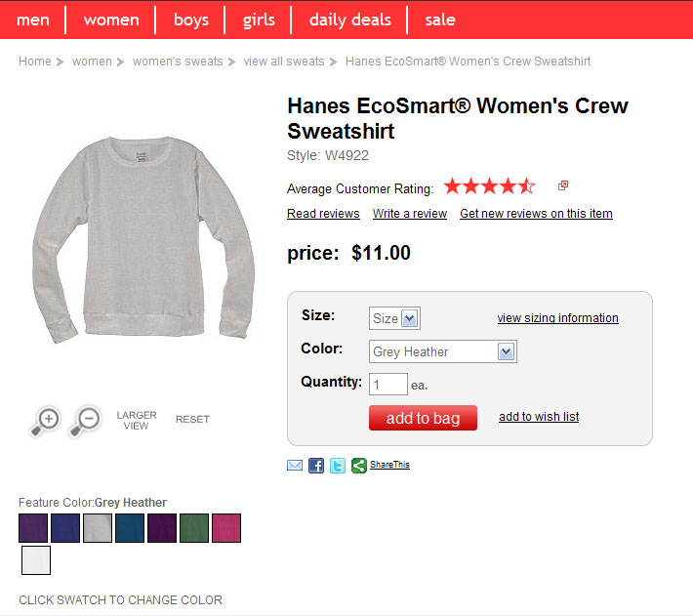Open the sale menu item
693x616 pixels.
click(440, 20)
